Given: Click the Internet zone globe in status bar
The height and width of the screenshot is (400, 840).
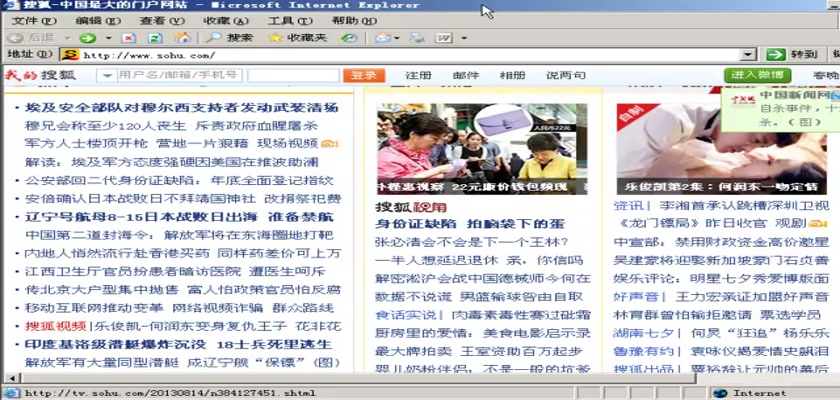Looking at the screenshot, I should coord(719,393).
